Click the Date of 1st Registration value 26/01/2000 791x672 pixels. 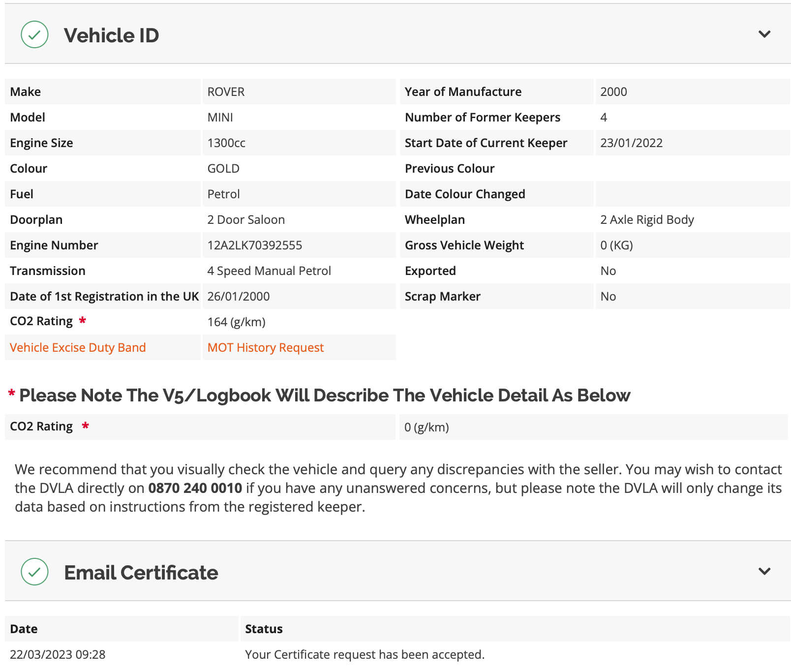[x=239, y=296]
